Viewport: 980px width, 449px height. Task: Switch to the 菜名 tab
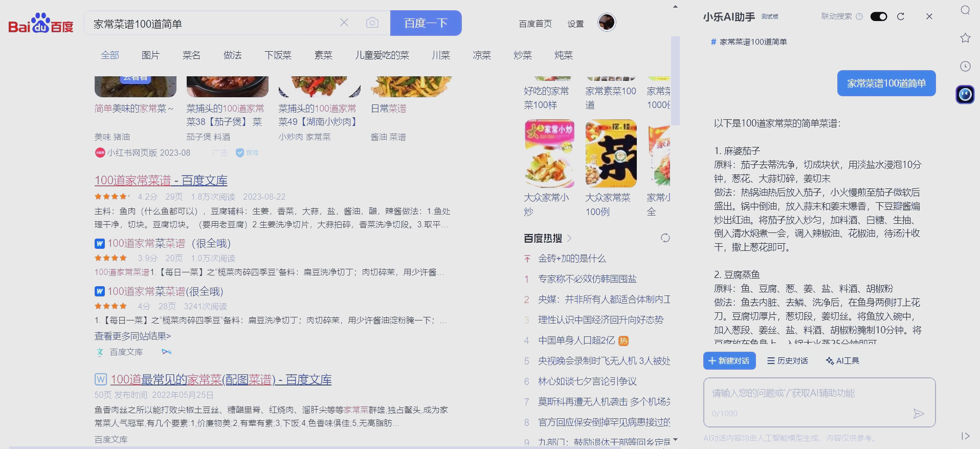191,55
